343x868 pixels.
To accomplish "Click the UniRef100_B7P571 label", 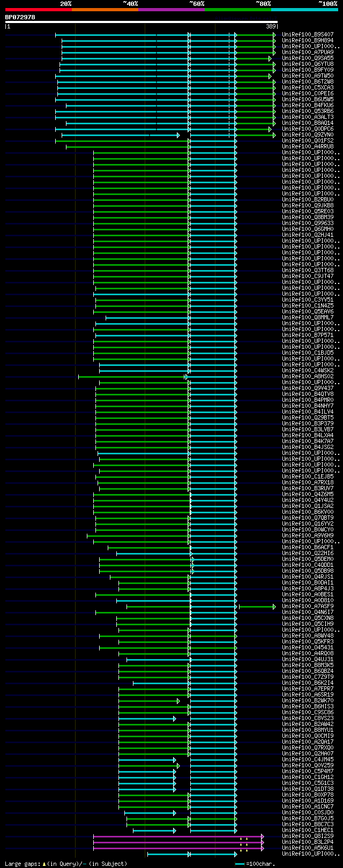I will coord(308,335).
